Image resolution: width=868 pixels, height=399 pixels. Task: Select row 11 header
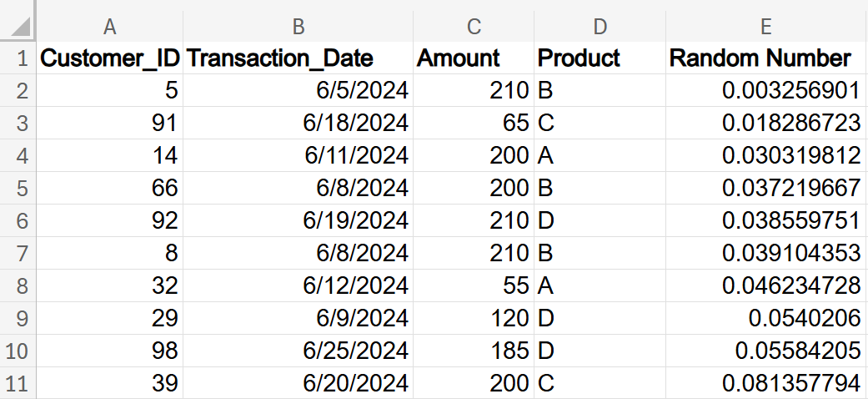pos(18,383)
